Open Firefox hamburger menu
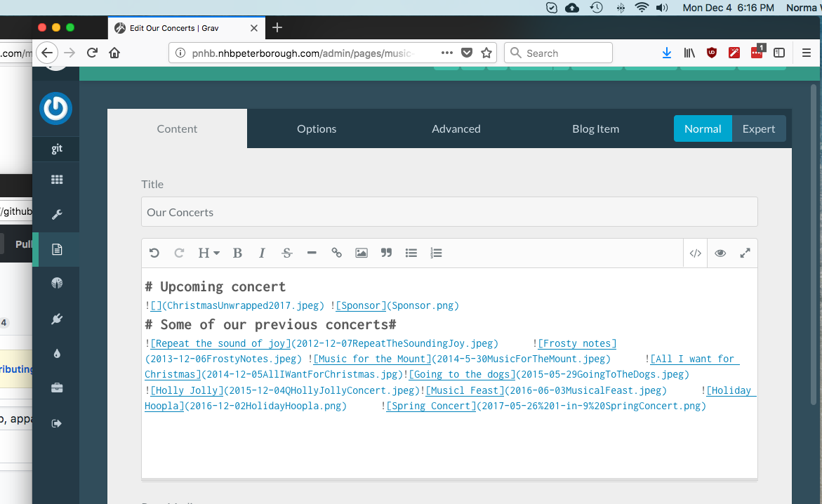The image size is (822, 504). [x=807, y=53]
